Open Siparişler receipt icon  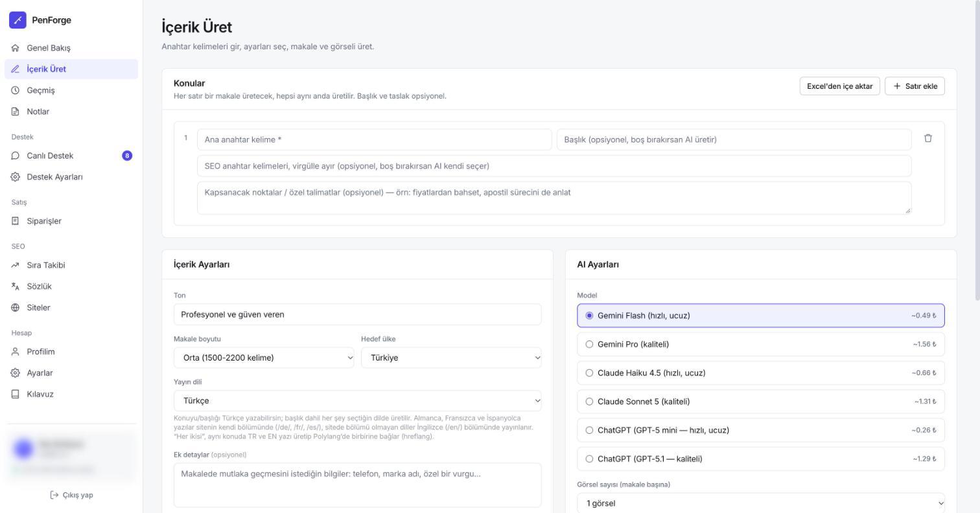point(16,221)
